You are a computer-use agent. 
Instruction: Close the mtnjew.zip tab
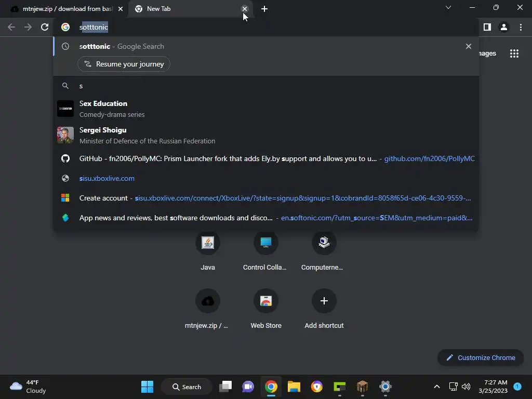pos(121,9)
